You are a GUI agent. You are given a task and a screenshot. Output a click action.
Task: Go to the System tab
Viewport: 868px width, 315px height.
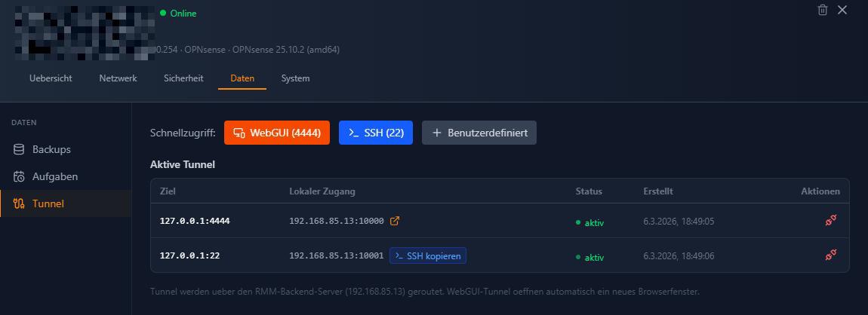295,78
